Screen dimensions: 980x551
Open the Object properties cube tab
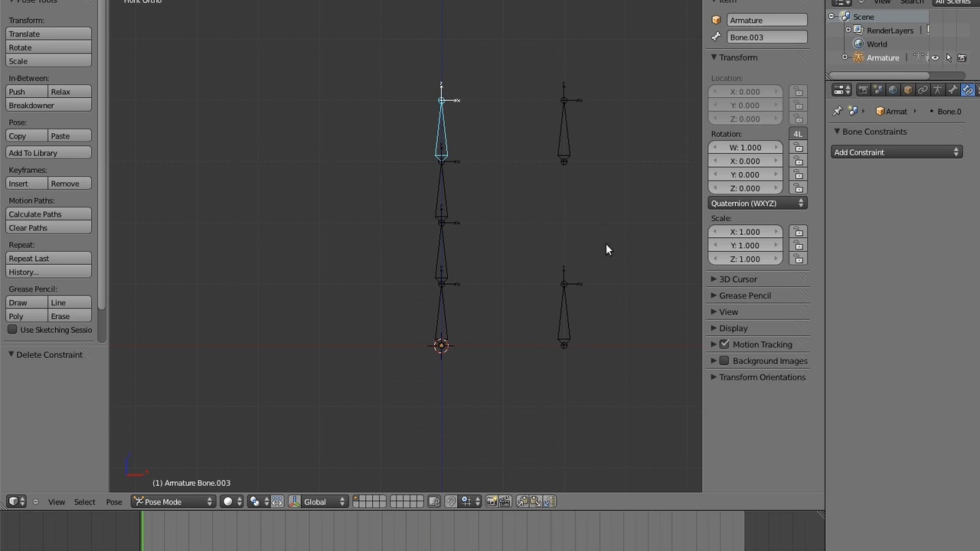pos(908,90)
